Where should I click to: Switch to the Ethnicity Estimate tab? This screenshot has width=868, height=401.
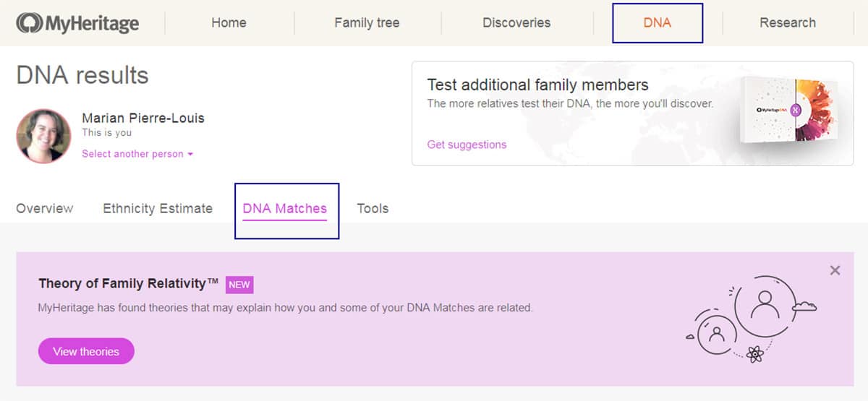158,208
